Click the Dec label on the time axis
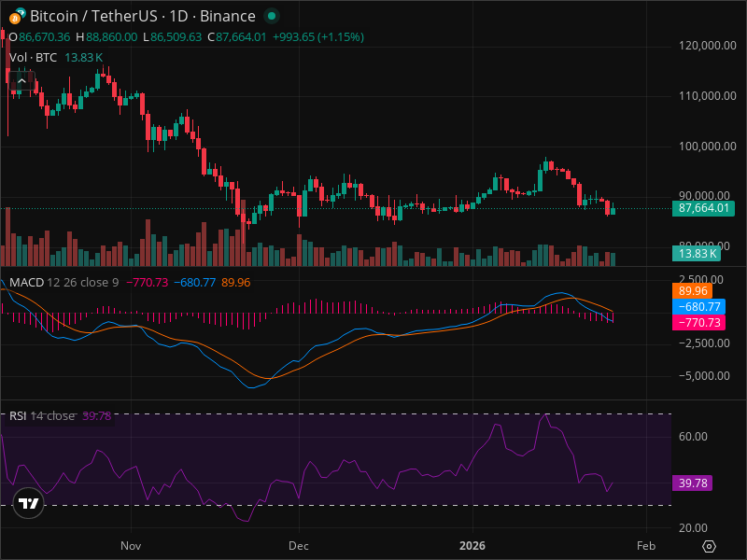 [299, 546]
